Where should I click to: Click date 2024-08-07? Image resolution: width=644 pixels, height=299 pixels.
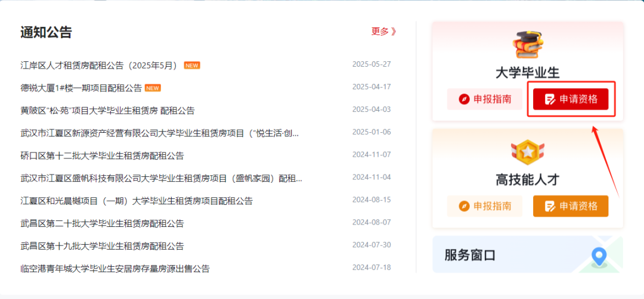coord(371,222)
